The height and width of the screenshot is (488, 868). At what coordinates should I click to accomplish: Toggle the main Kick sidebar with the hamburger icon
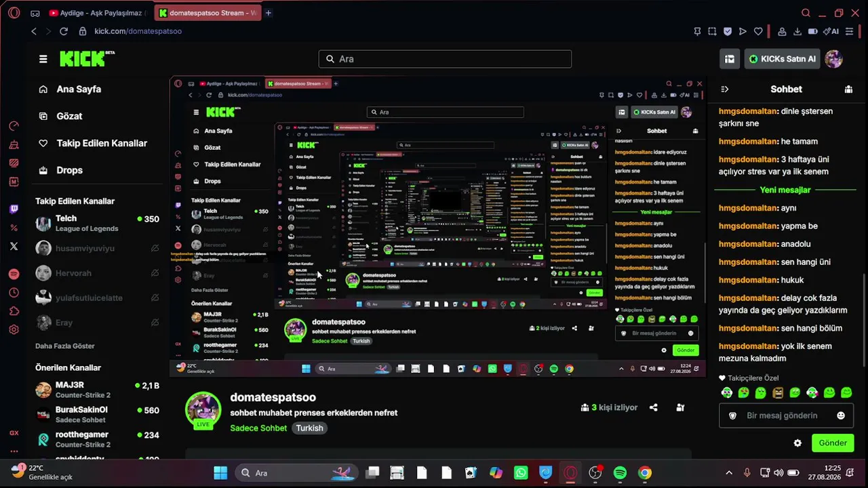click(43, 59)
